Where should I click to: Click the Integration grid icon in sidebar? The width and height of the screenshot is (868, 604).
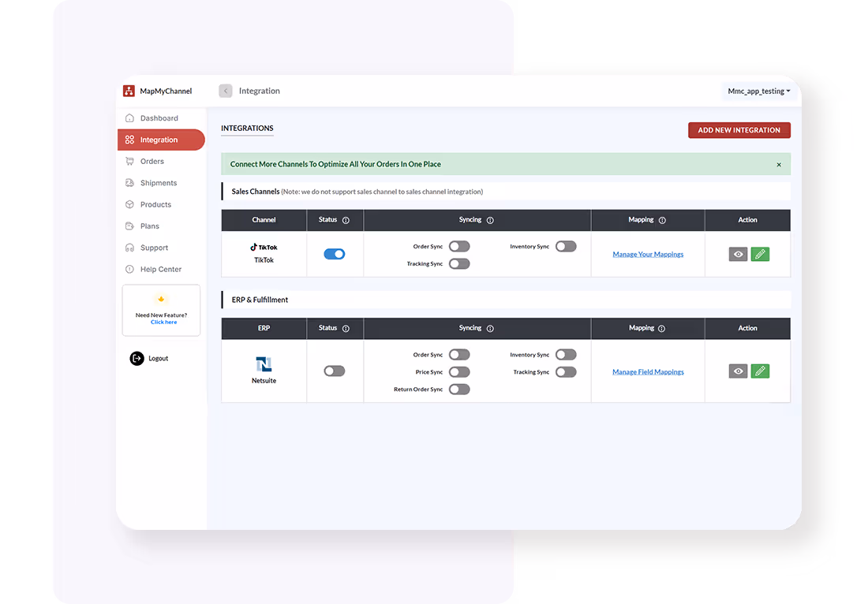click(129, 140)
